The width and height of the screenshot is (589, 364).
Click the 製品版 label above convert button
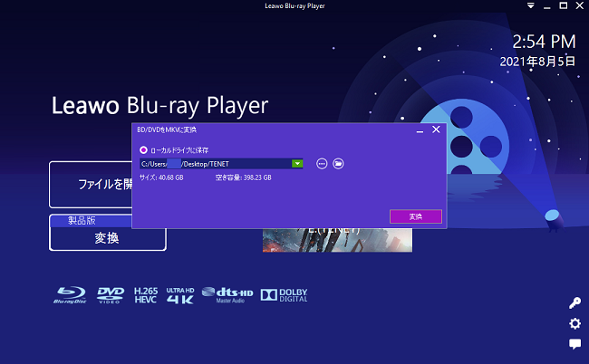82,221
